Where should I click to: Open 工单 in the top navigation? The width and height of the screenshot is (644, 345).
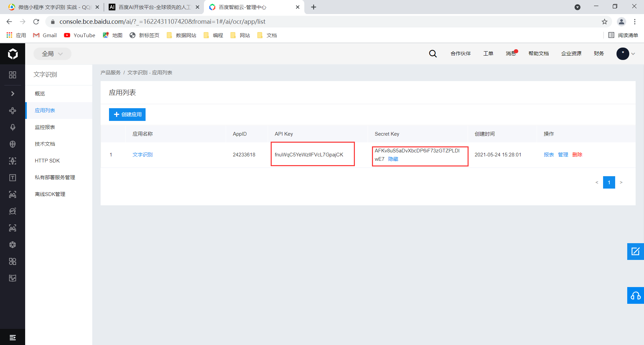pyautogui.click(x=488, y=54)
